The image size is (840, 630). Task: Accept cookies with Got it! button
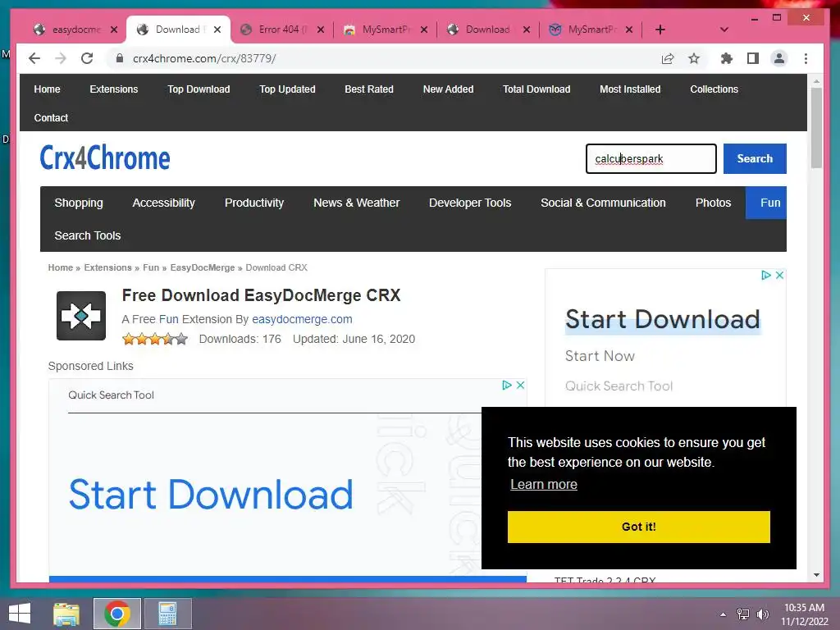tap(638, 527)
